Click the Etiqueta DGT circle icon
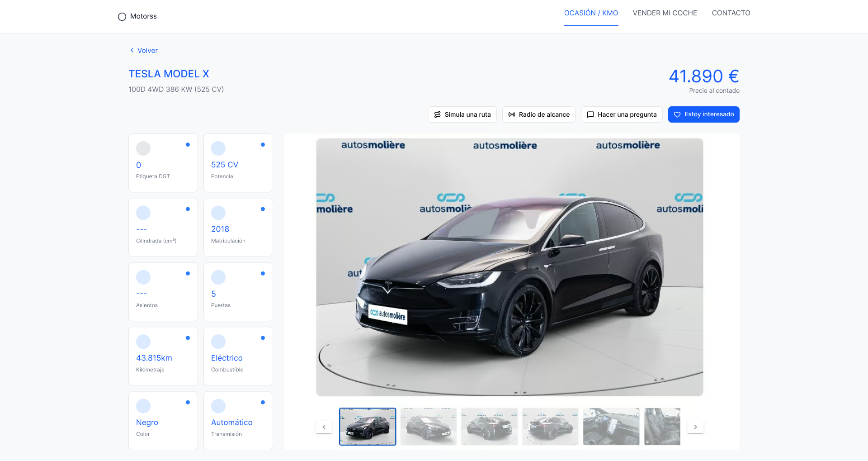 [143, 148]
